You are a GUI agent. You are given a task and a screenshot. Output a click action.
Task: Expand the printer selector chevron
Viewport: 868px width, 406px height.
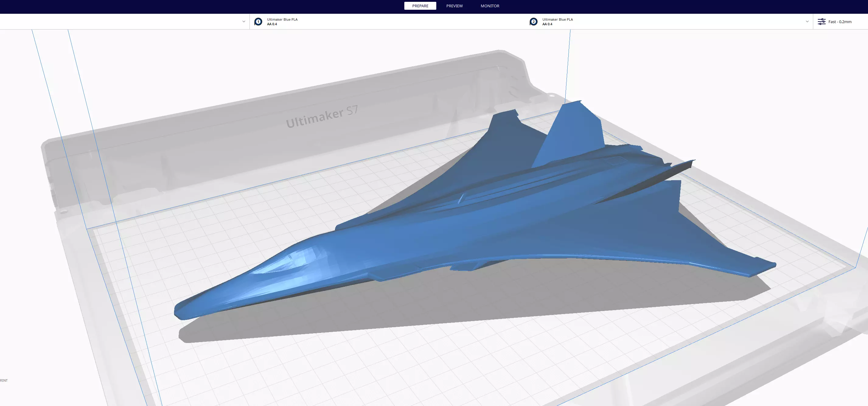point(244,22)
